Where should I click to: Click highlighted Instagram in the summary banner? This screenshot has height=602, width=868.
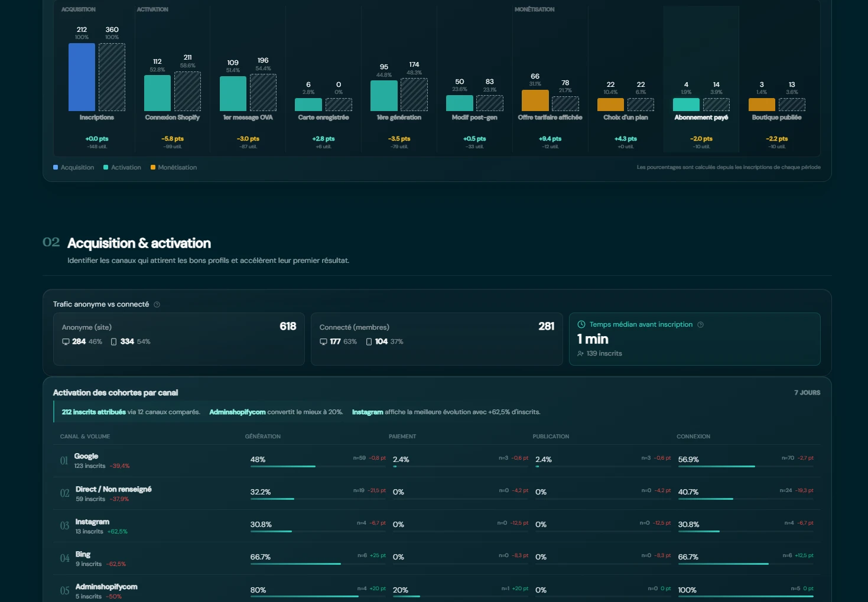pyautogui.click(x=368, y=412)
